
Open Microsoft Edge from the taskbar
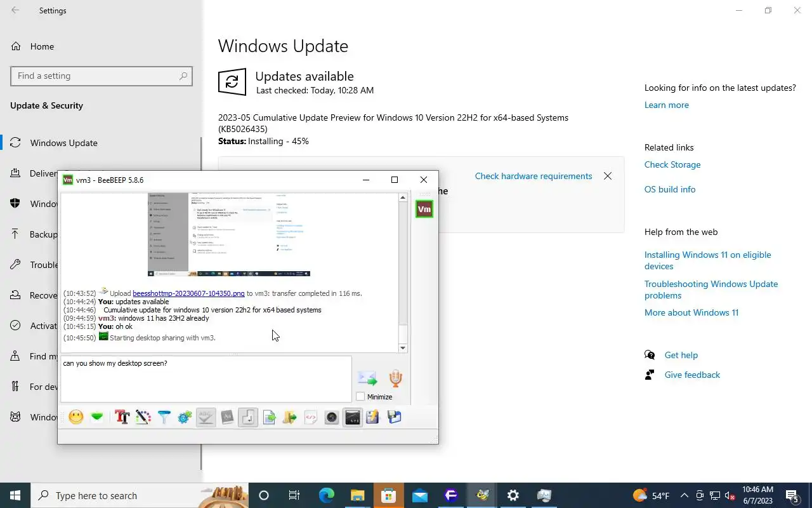pyautogui.click(x=327, y=495)
